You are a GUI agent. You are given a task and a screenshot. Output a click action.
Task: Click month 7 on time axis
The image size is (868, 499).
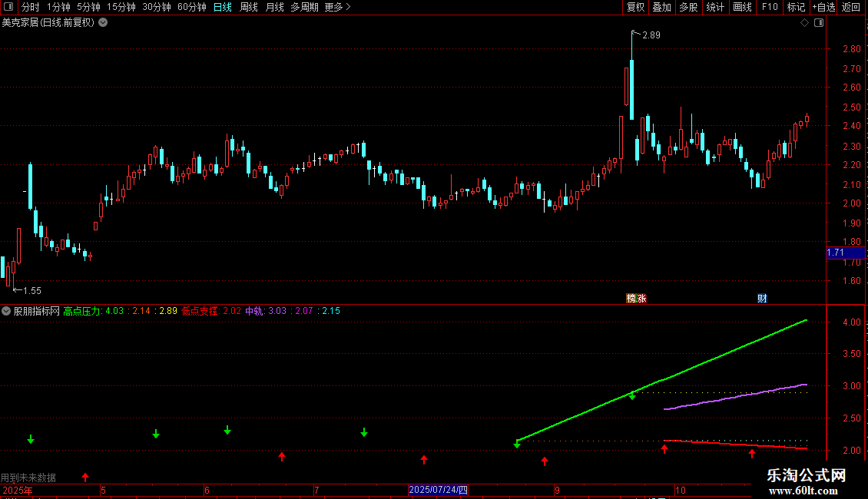coord(316,490)
